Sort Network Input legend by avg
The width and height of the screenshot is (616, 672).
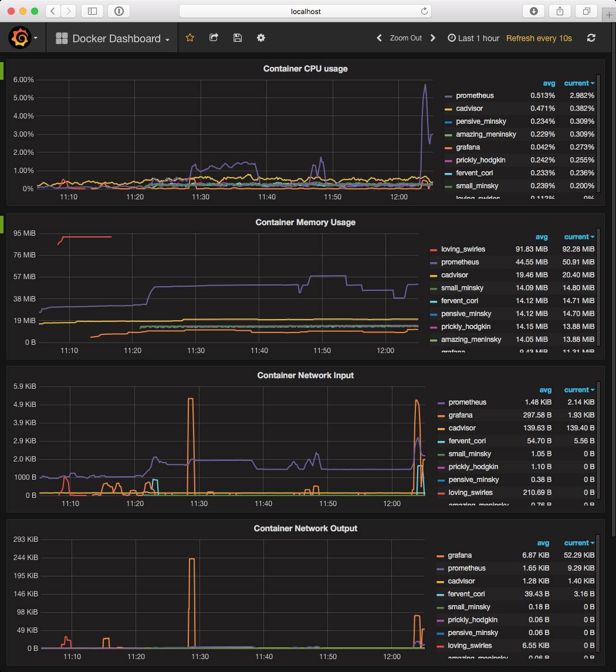(x=545, y=389)
